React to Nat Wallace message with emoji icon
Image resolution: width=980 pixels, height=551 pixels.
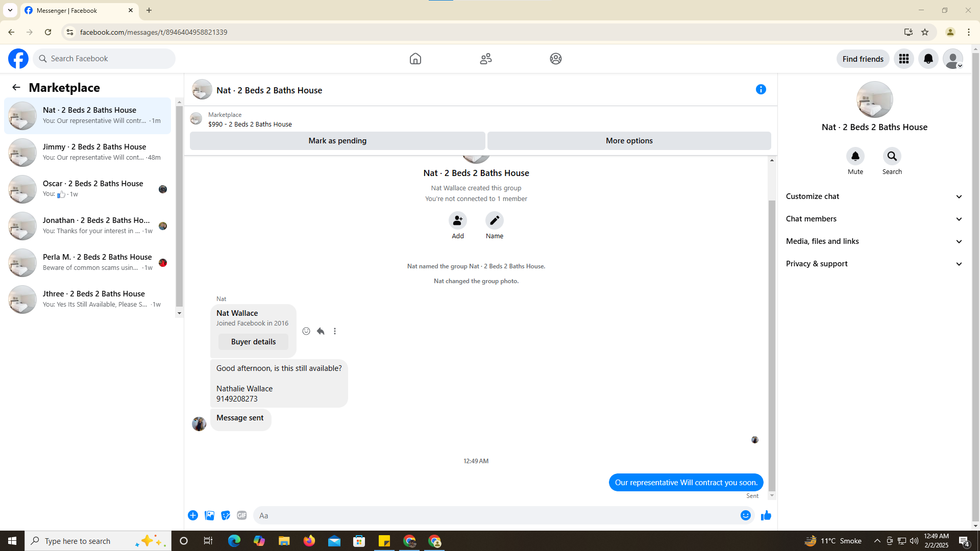pyautogui.click(x=306, y=331)
